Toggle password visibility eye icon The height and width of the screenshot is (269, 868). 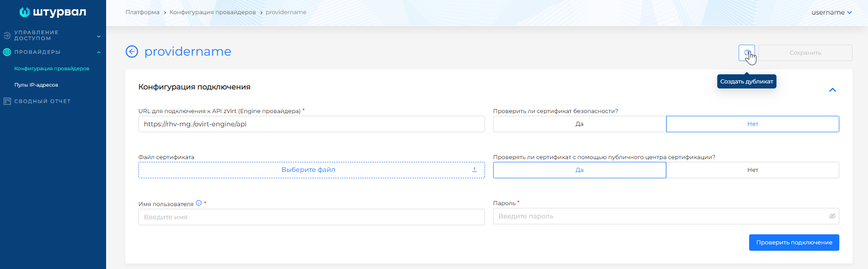click(832, 216)
